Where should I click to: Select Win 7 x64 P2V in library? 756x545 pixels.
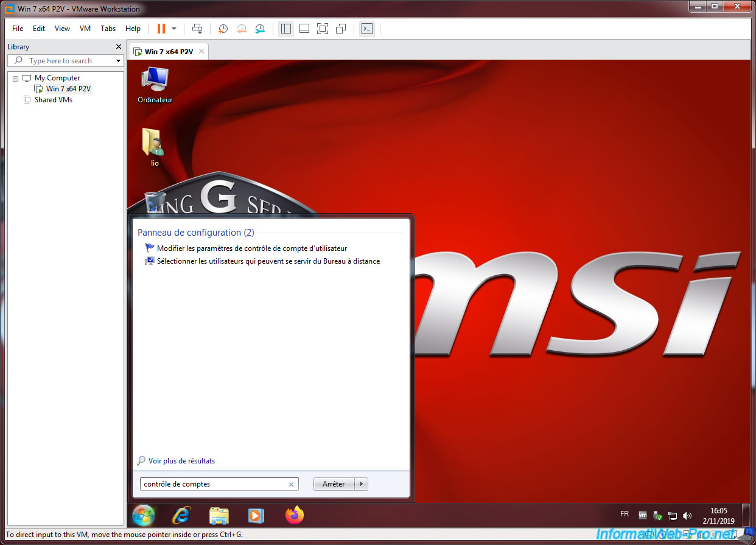click(68, 89)
